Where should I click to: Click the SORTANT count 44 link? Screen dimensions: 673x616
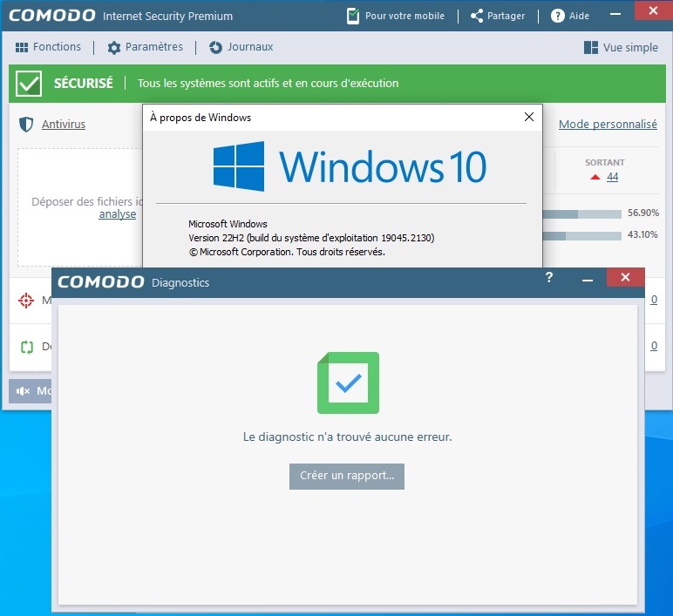[613, 176]
